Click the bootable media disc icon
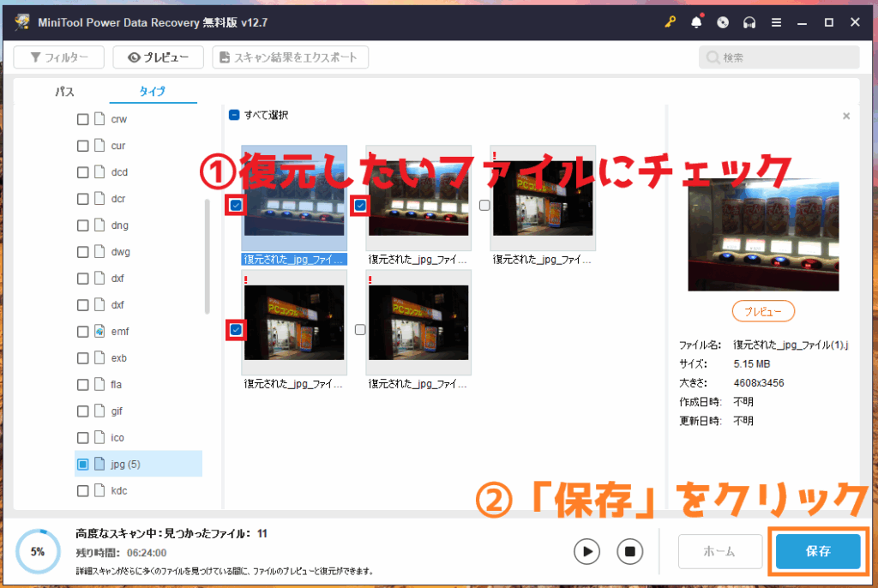 (x=723, y=22)
